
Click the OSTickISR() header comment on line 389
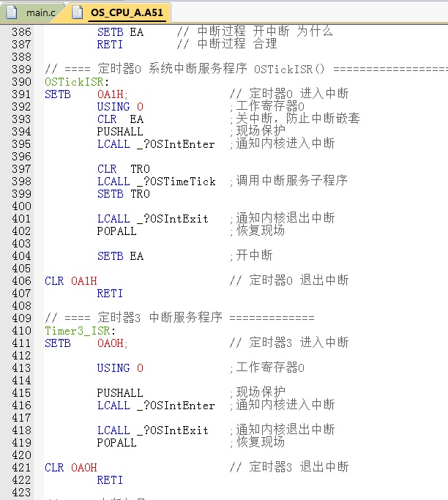[x=246, y=69]
